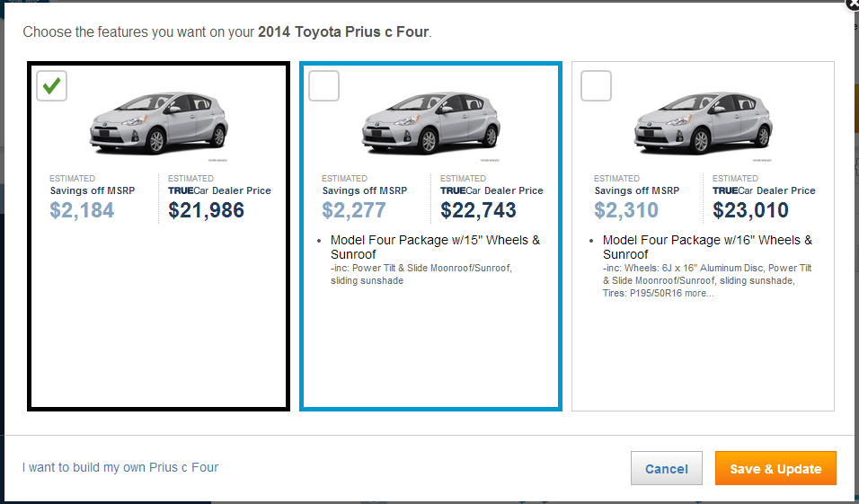Uncheck the first option's green checkmark box
Image resolution: width=859 pixels, height=504 pixels.
click(x=53, y=86)
